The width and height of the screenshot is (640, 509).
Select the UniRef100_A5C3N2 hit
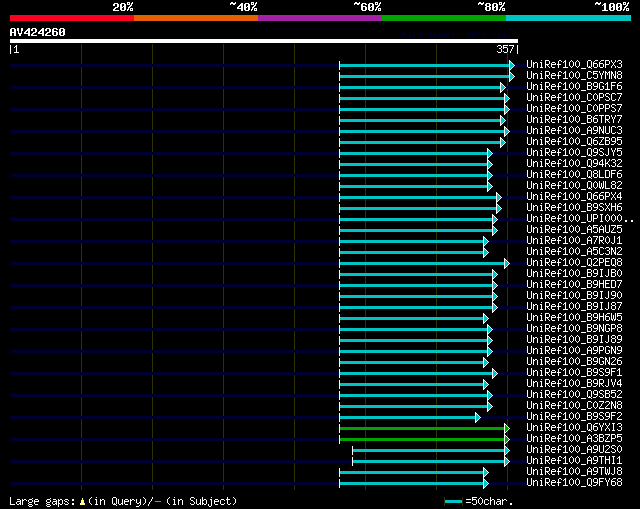[x=574, y=252]
